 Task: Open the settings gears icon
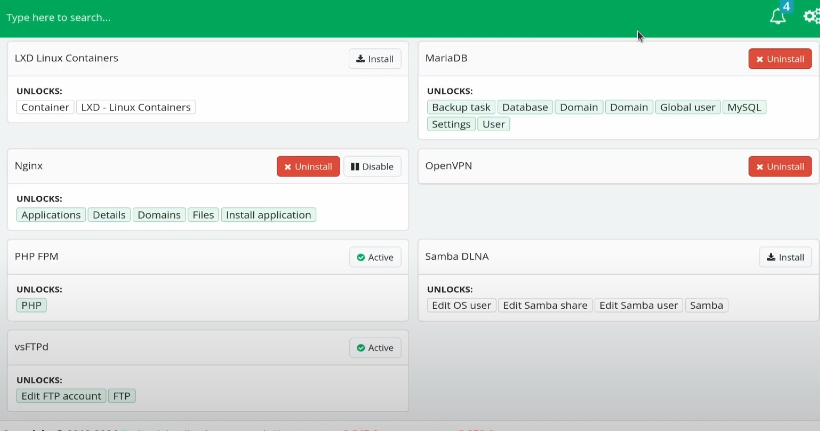coord(811,17)
